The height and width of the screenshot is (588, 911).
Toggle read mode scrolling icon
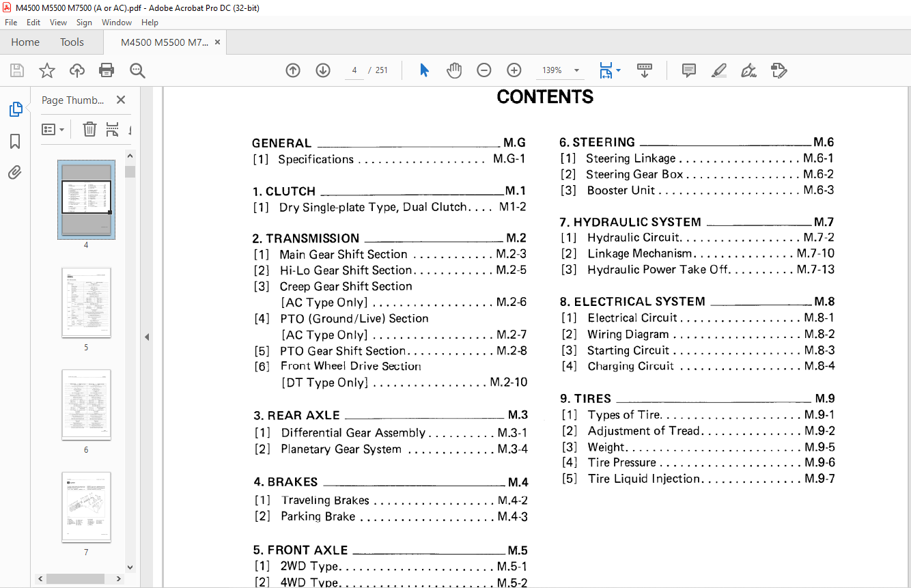[644, 70]
